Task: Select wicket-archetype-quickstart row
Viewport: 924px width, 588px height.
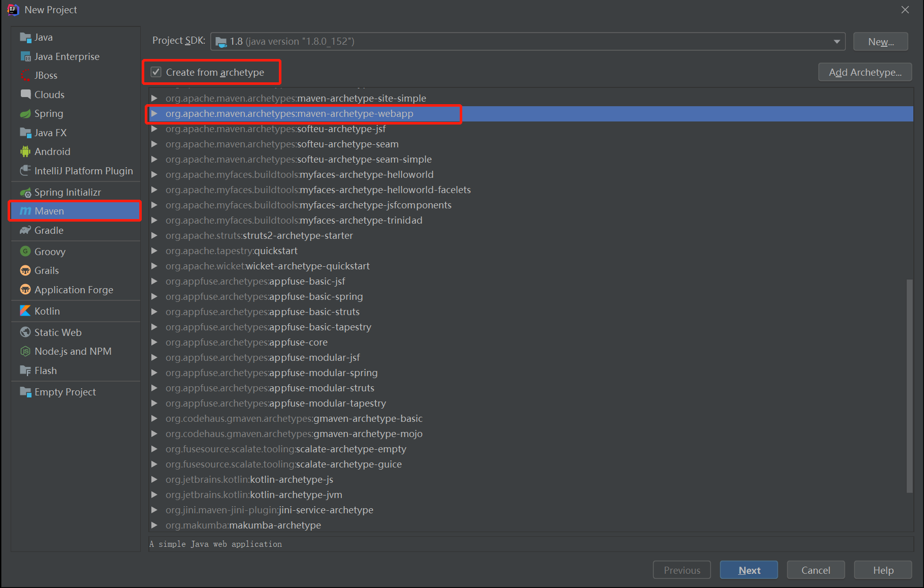Action: (530, 266)
